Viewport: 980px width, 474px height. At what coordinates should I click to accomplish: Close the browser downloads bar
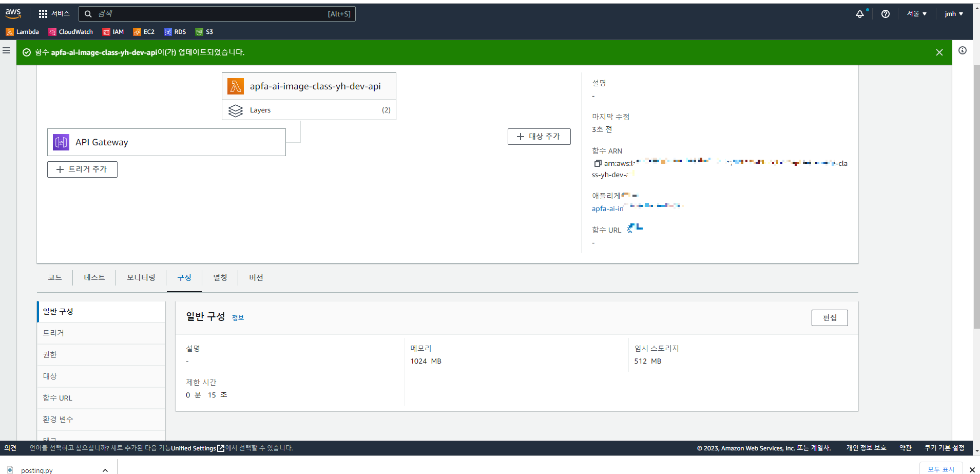972,470
